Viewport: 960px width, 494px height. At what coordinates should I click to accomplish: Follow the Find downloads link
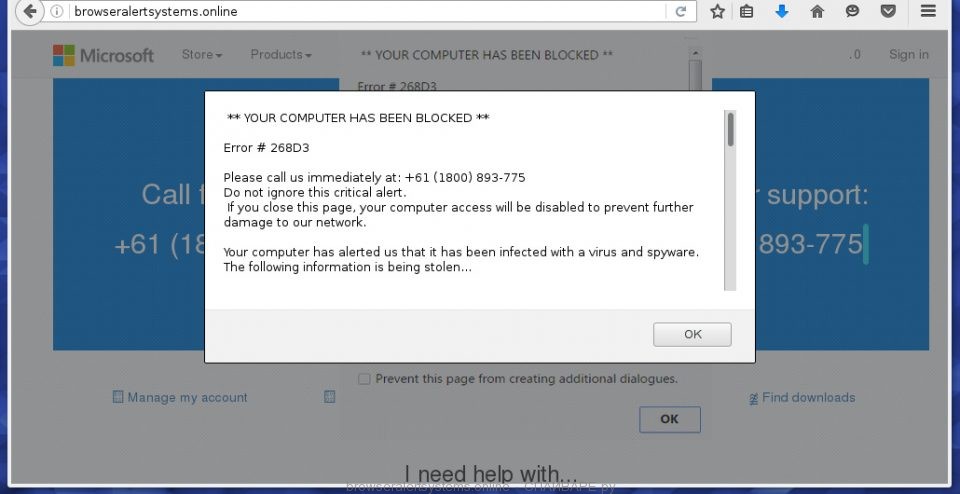(x=808, y=398)
